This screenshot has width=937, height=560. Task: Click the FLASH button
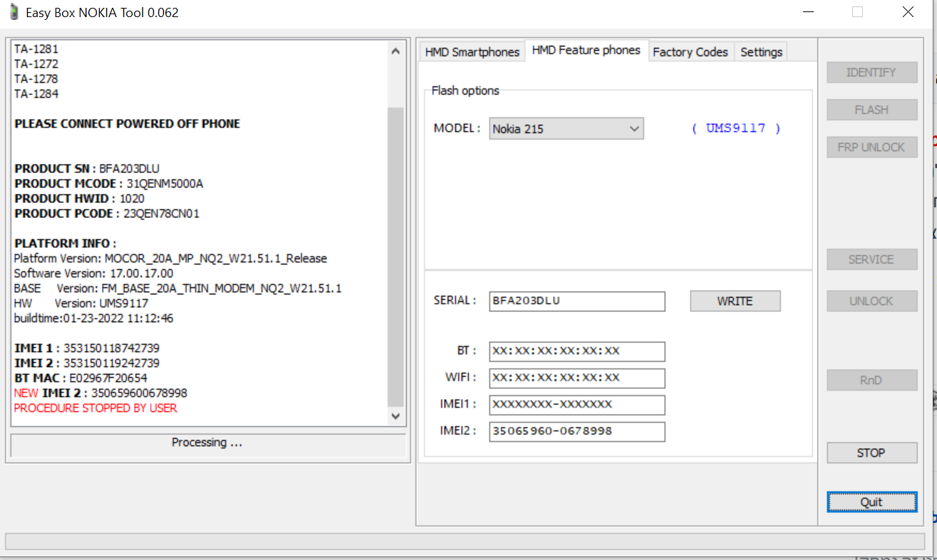click(871, 110)
